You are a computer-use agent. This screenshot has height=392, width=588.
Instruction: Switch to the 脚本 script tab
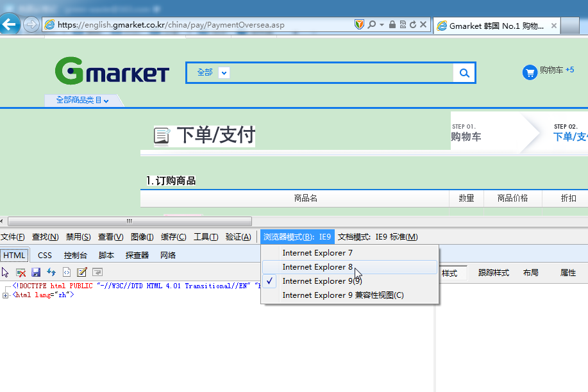pos(106,256)
